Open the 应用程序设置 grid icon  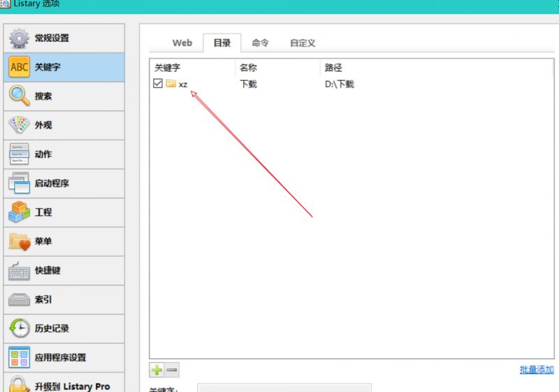pos(20,358)
